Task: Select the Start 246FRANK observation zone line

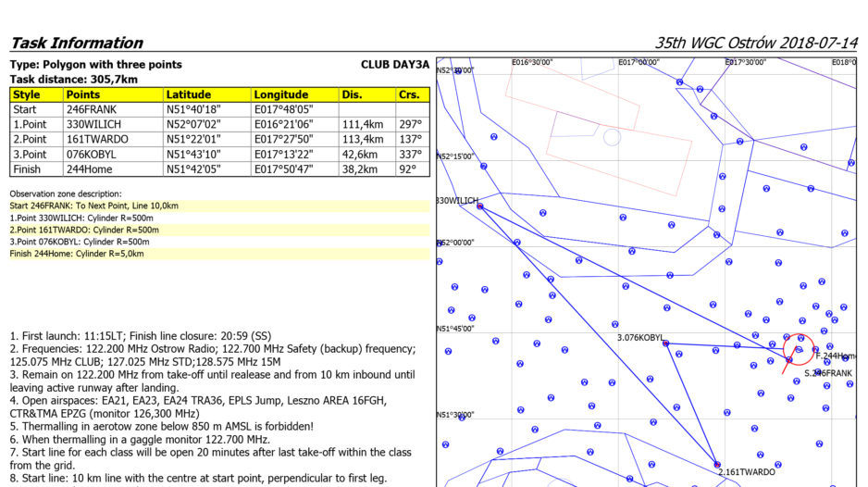Action: [x=94, y=206]
